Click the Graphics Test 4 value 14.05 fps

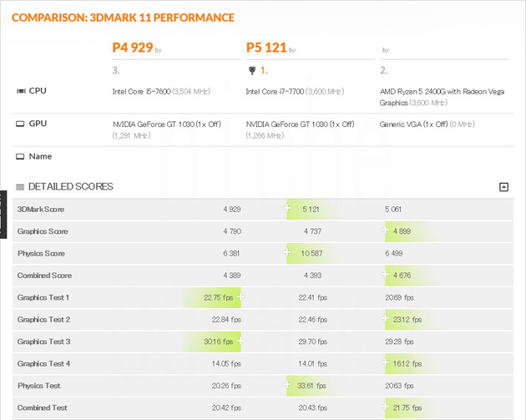click(x=226, y=364)
